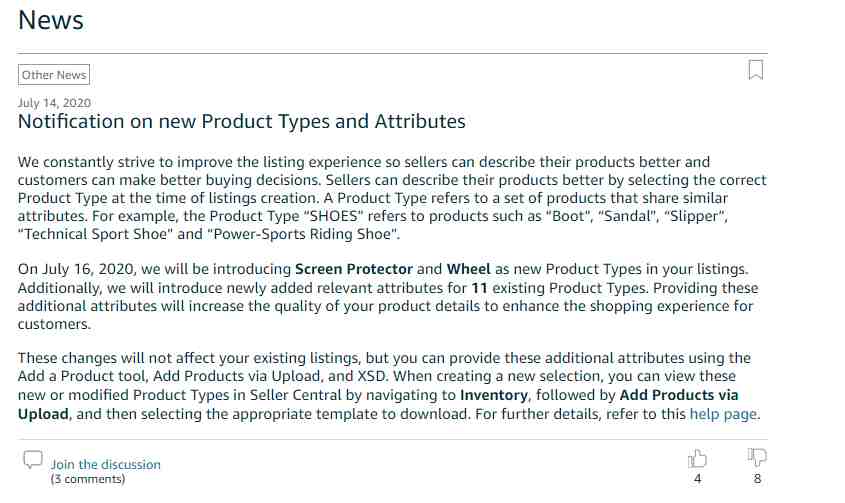Click the article title about Product Types
The image size is (845, 503).
tap(241, 121)
